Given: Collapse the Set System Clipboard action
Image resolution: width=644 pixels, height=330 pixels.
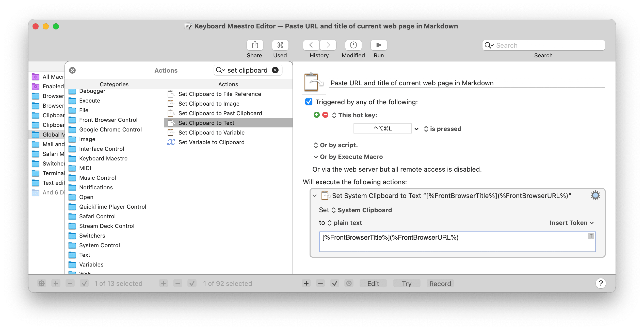Looking at the screenshot, I should pyautogui.click(x=315, y=196).
